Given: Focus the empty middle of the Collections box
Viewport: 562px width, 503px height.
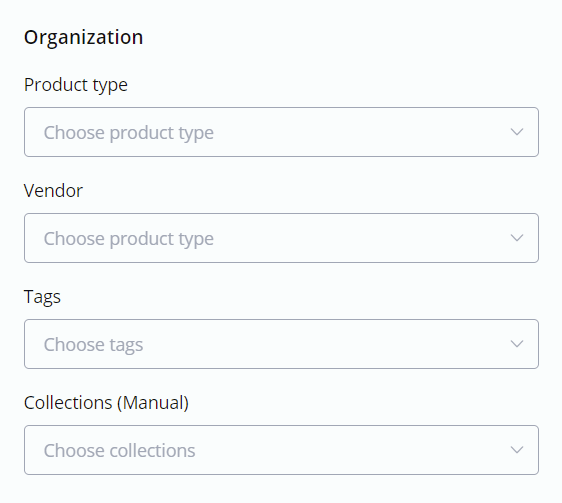Looking at the screenshot, I should pos(340,450).
